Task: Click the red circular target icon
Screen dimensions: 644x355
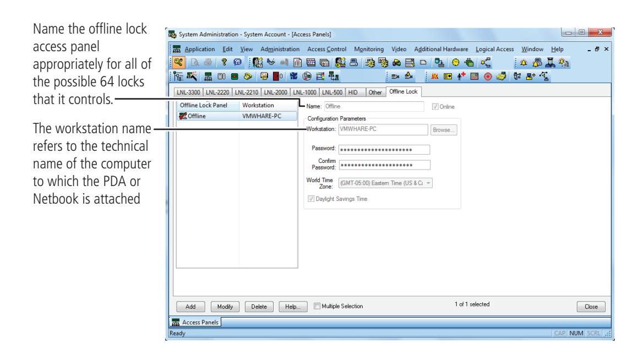Action: (488, 77)
